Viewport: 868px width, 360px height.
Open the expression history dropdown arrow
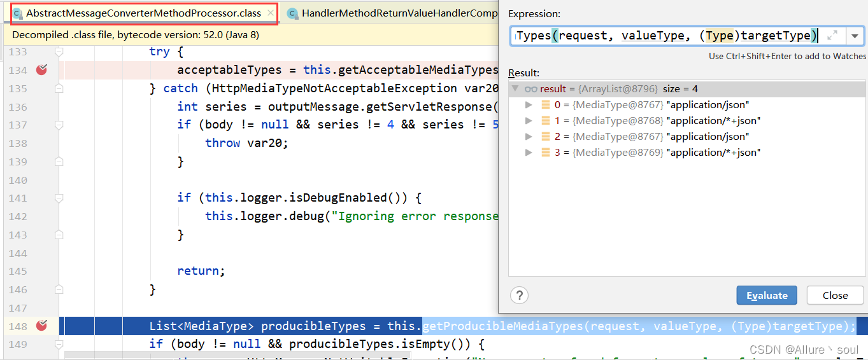[x=855, y=36]
